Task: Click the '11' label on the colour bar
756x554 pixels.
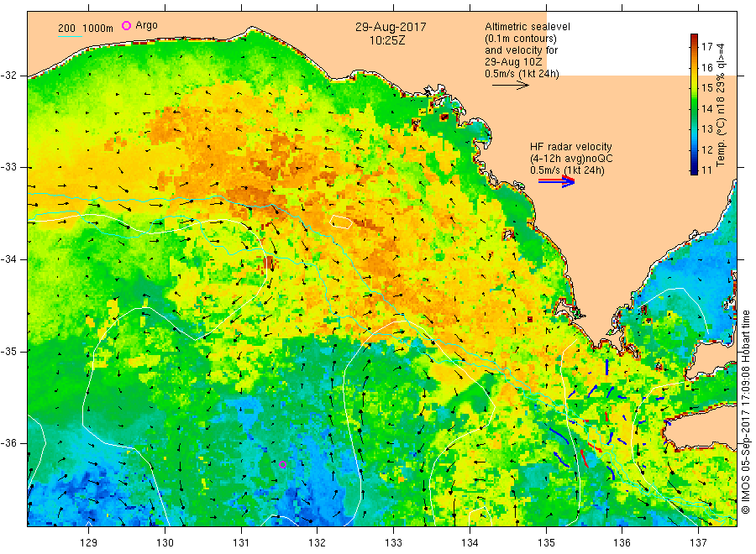Action: [x=706, y=170]
